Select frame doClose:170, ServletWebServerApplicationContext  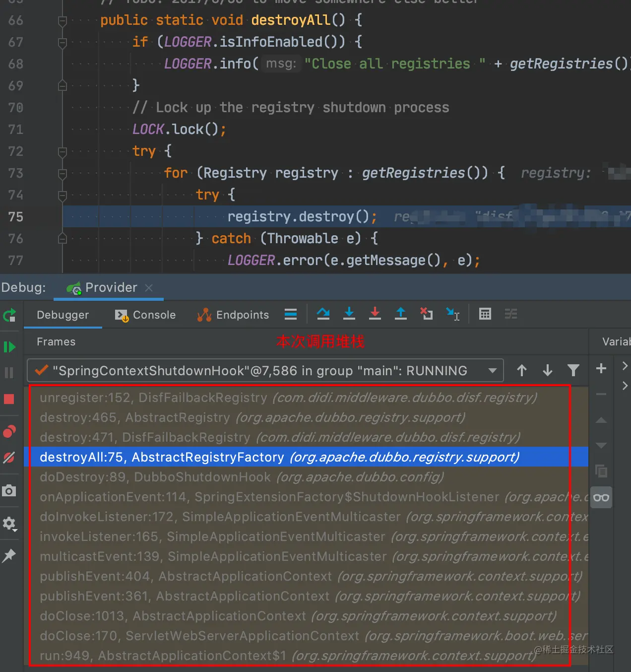(x=306, y=636)
